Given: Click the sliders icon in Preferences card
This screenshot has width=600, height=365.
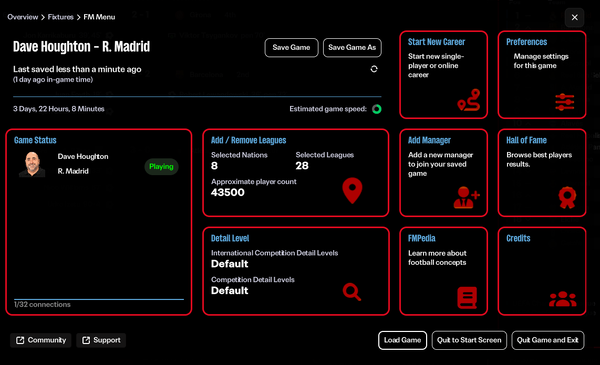Looking at the screenshot, I should click(x=564, y=102).
